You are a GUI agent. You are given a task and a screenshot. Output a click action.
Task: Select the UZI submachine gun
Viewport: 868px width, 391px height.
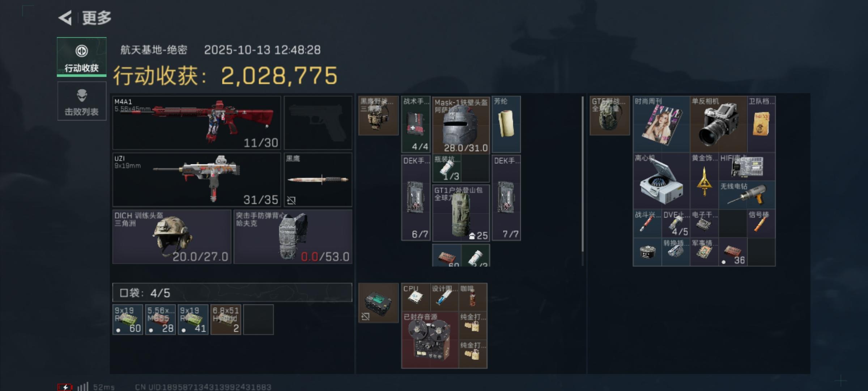pyautogui.click(x=197, y=180)
